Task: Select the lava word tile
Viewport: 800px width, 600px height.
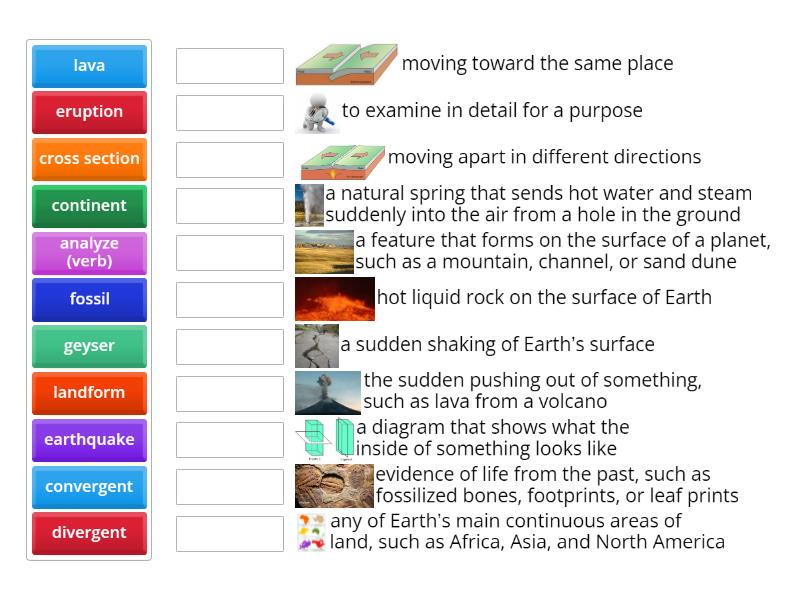Action: click(x=88, y=65)
